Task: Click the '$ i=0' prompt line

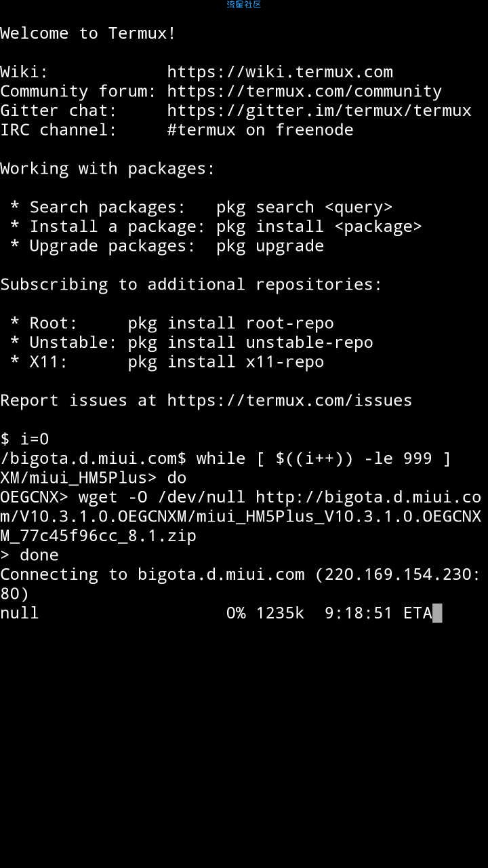Action: click(x=24, y=439)
